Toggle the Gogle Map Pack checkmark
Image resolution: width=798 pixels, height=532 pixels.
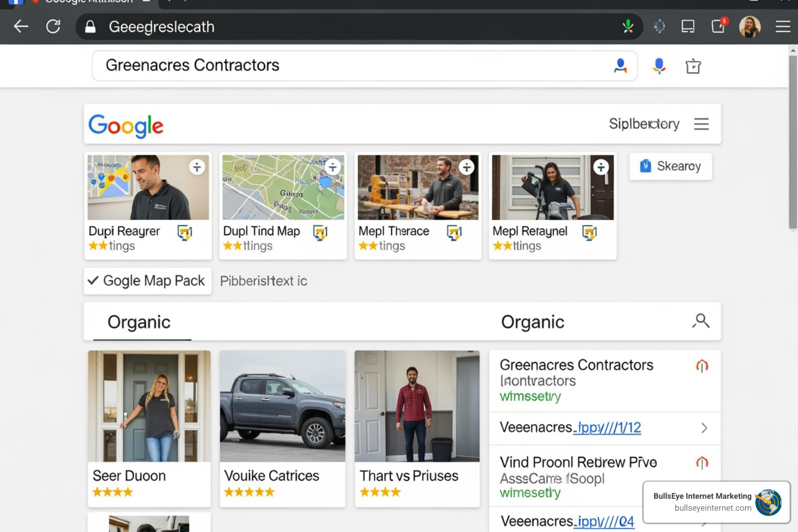94,281
